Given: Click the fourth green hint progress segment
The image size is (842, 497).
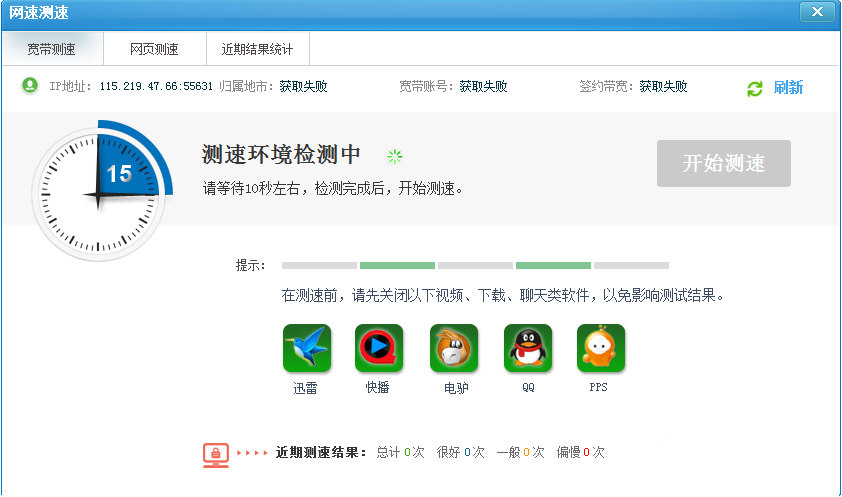Looking at the screenshot, I should [x=553, y=265].
